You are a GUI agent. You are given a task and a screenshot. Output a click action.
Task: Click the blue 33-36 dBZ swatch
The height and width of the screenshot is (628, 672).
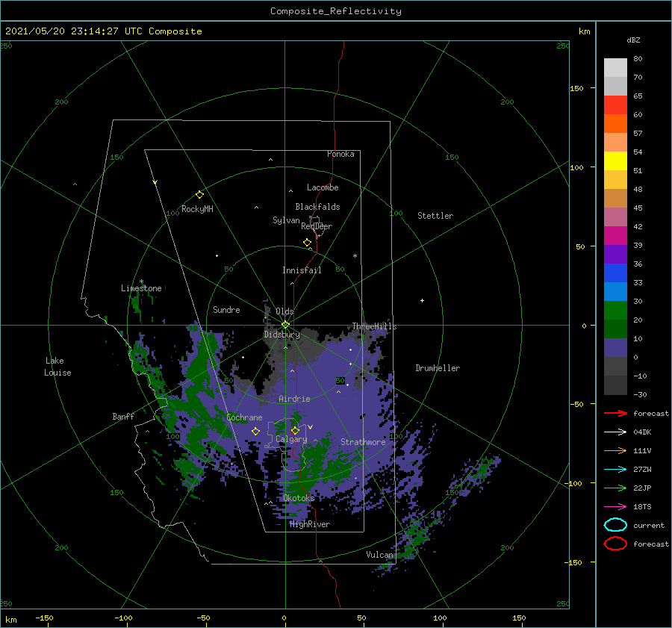point(615,273)
